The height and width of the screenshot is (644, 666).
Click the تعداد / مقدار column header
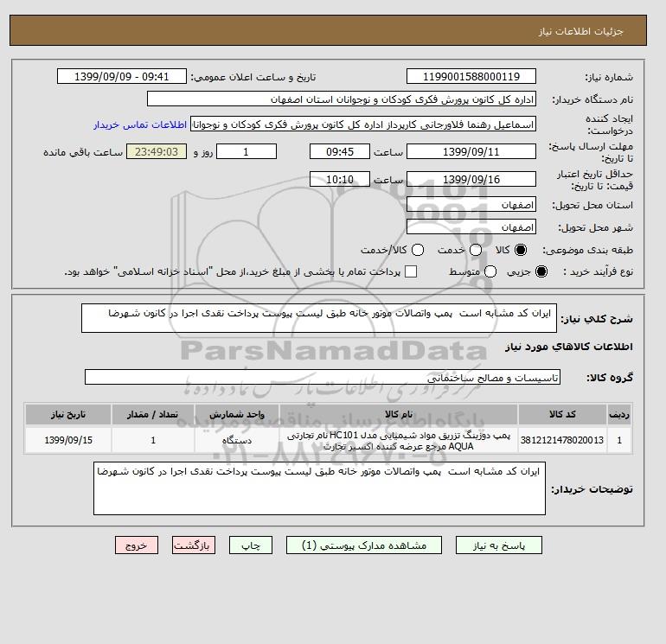tap(153, 414)
